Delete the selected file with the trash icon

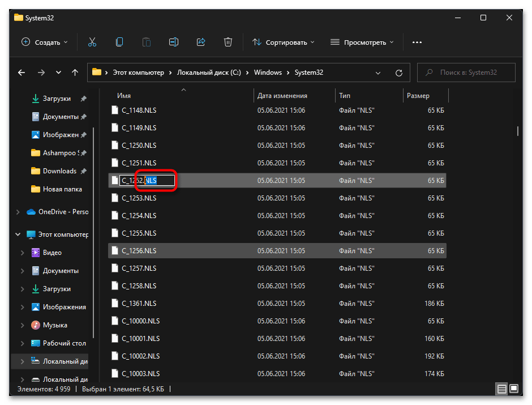[x=228, y=42]
